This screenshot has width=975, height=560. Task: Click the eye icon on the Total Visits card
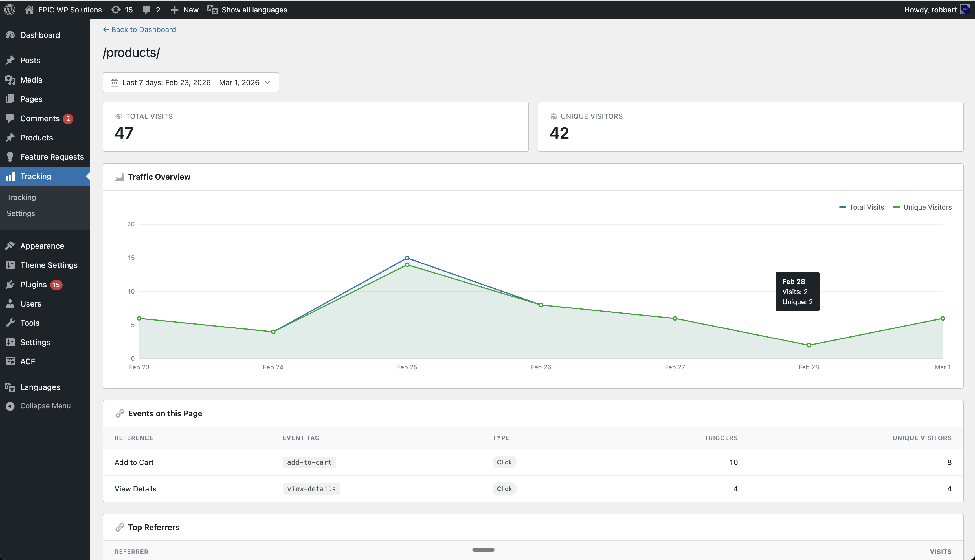[118, 116]
